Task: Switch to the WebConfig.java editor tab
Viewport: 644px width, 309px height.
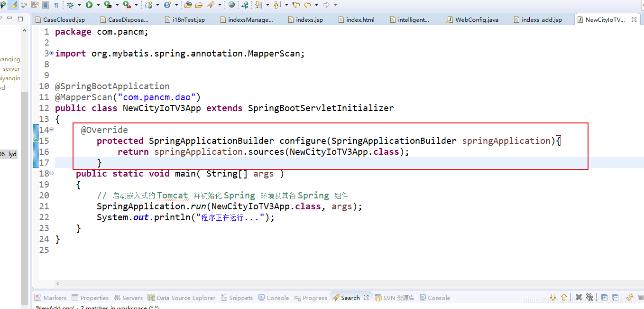Action: click(x=473, y=19)
